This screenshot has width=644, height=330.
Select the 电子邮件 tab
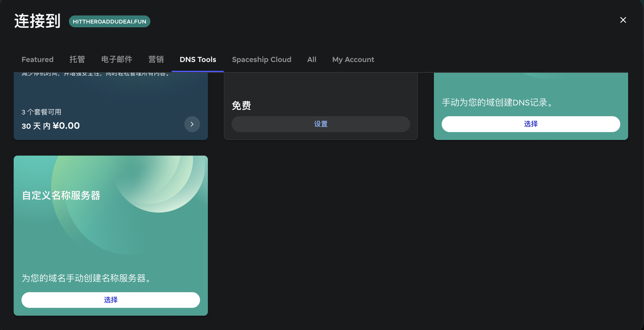(x=117, y=60)
